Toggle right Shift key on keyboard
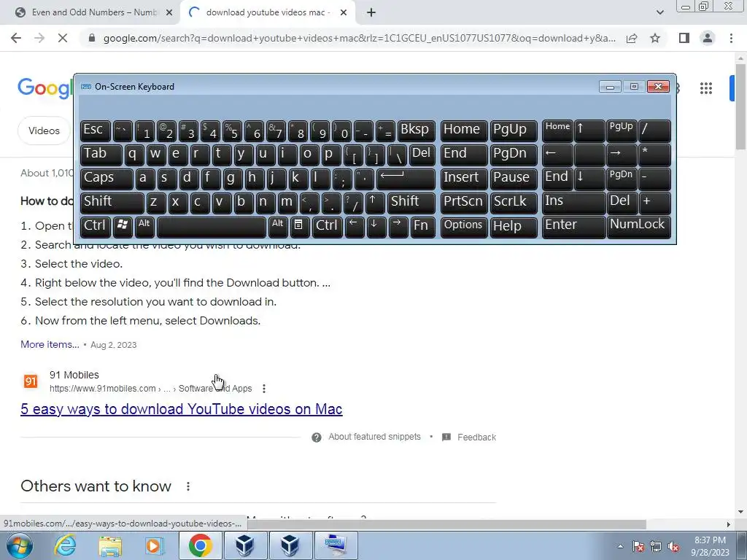The height and width of the screenshot is (560, 747). (411, 203)
